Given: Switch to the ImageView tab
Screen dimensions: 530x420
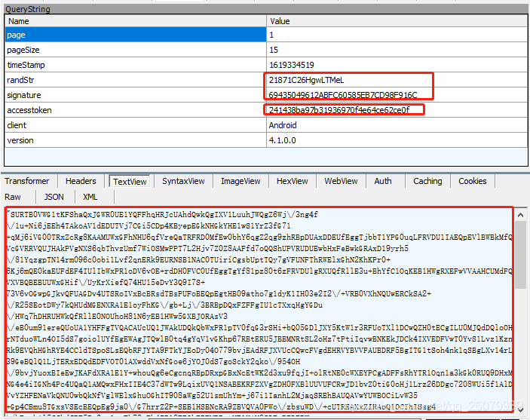Looking at the screenshot, I should click(240, 181).
